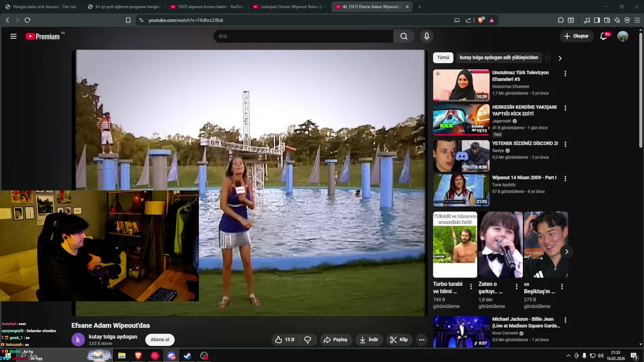Open the site settings icon beside URL

(x=141, y=20)
